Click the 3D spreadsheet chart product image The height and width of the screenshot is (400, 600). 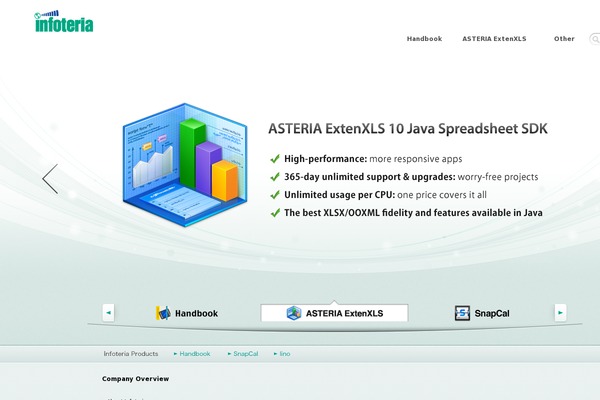[185, 165]
